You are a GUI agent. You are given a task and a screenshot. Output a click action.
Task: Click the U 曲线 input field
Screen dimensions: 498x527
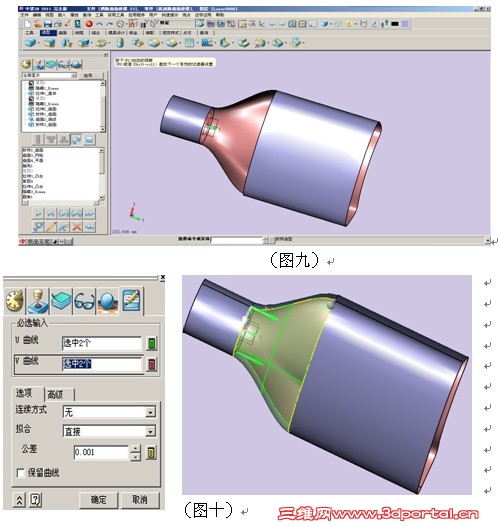102,343
